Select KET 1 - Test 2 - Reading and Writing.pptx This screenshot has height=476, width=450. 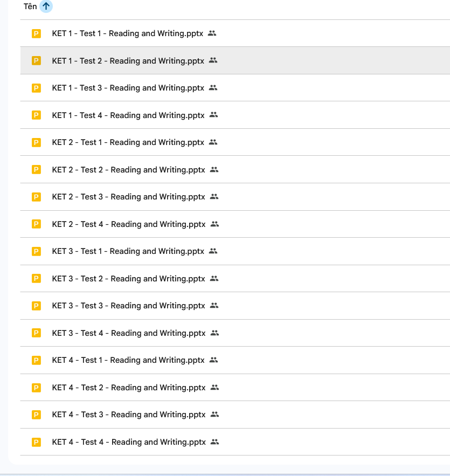click(128, 61)
